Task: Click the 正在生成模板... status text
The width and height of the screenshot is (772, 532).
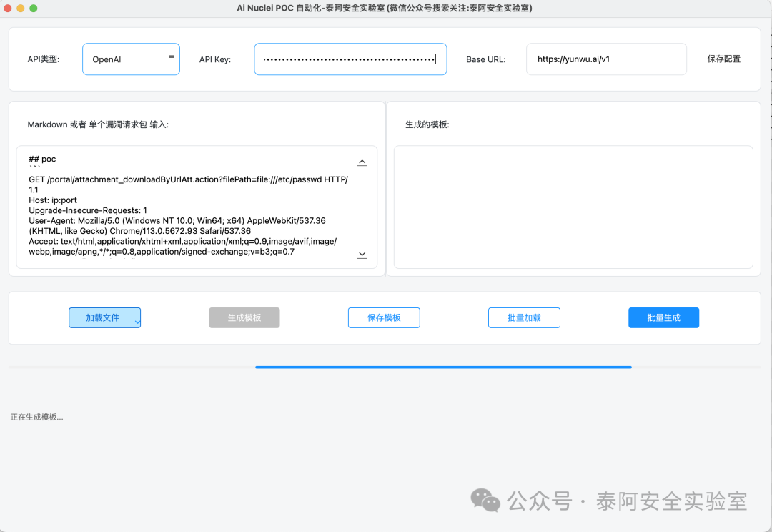Action: (x=37, y=417)
